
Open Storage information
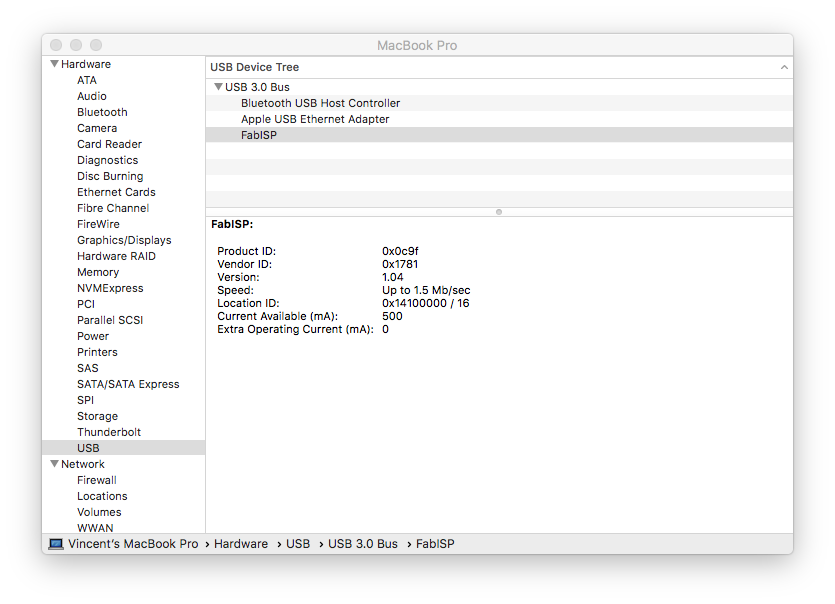click(97, 416)
